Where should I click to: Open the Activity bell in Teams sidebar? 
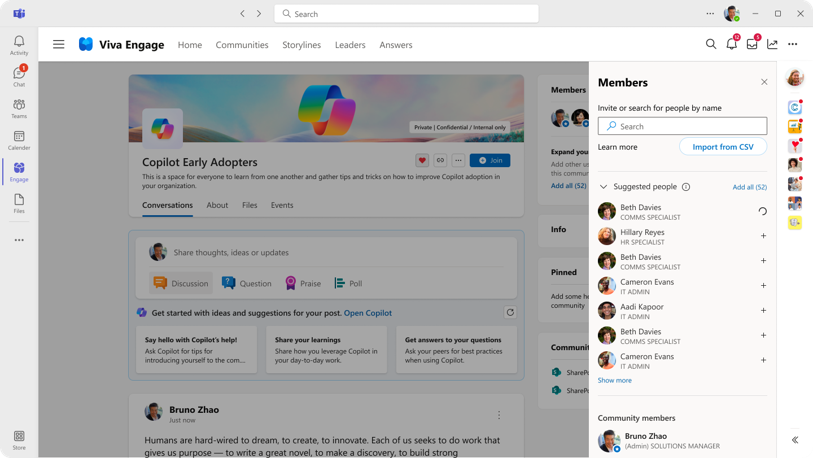19,45
